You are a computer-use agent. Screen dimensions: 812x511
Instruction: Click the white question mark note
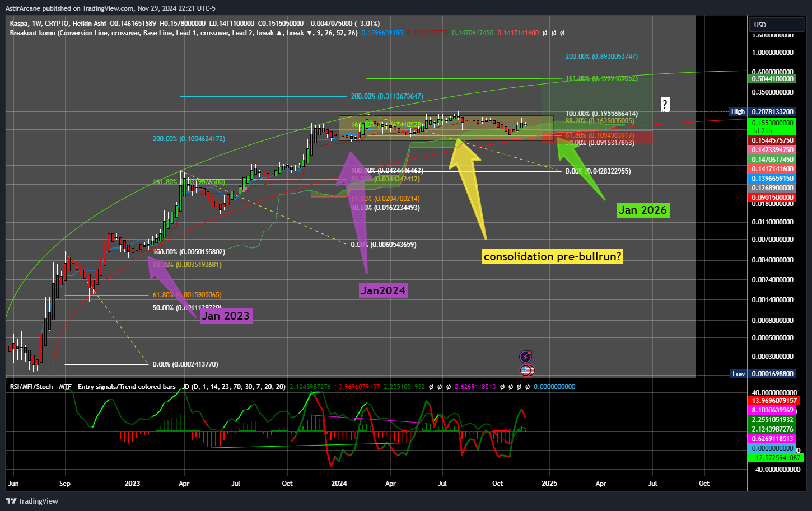pyautogui.click(x=665, y=104)
